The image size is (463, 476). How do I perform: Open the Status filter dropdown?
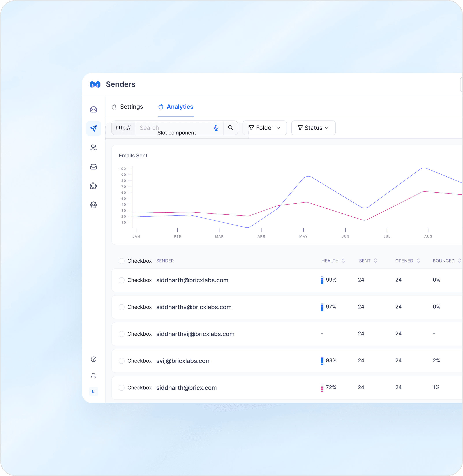pos(313,128)
